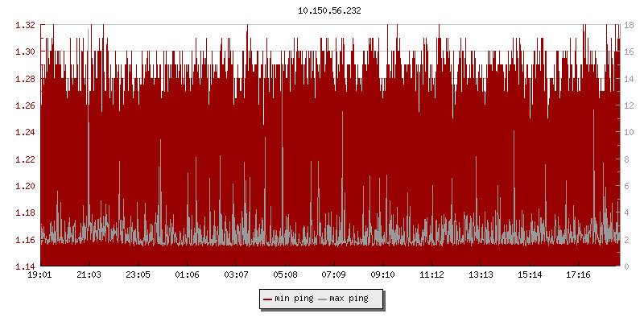
Task: Click the max ping gray legend swatch
Action: [x=324, y=299]
